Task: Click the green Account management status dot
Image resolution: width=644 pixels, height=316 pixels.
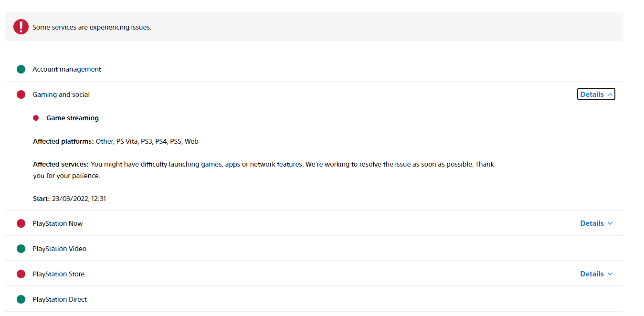Action: click(x=21, y=69)
